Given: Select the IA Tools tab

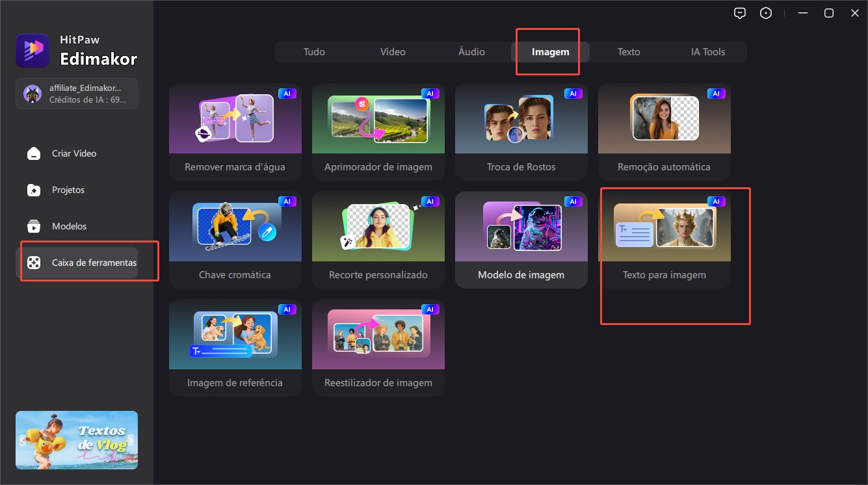Looking at the screenshot, I should click(x=707, y=52).
